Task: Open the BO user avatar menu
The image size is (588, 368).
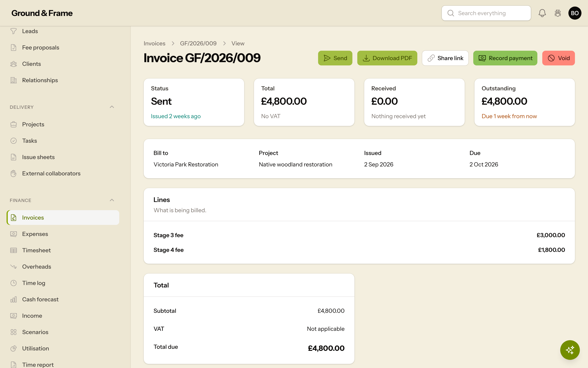Action: point(575,13)
